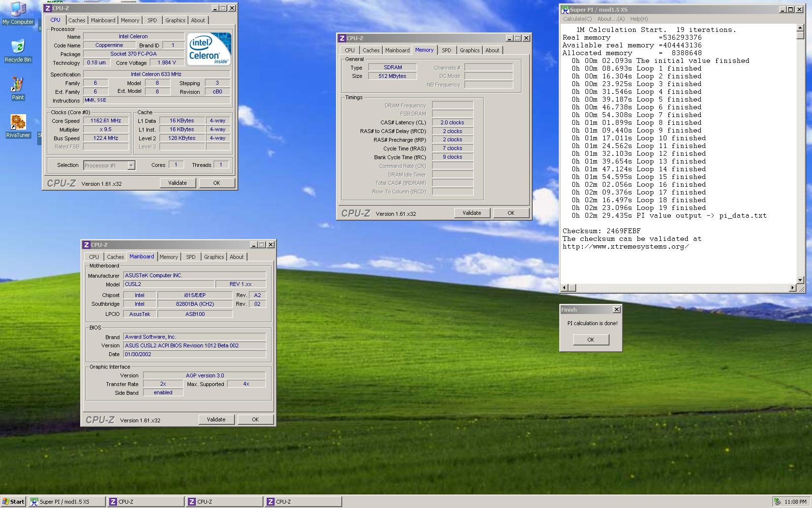Open the Windows Start menu
Screen dimensions: 812x508
tap(14, 502)
